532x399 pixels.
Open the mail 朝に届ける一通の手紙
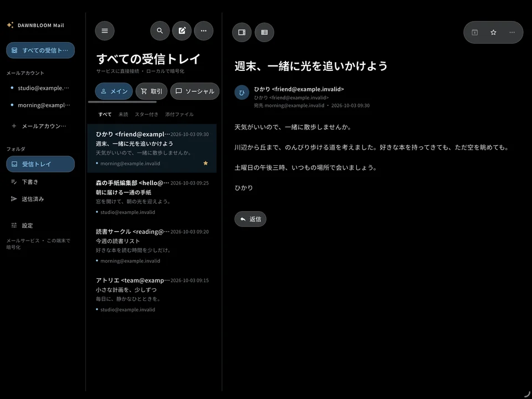tap(152, 197)
